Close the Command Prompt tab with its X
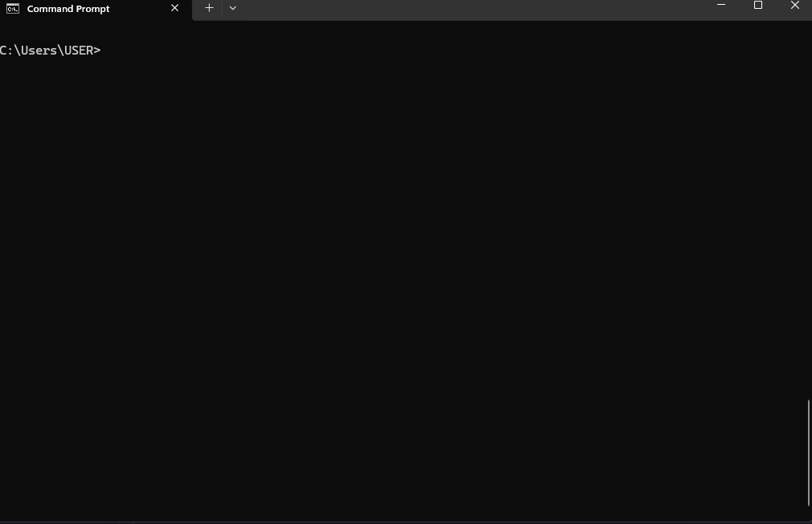The image size is (812, 524). [x=174, y=8]
